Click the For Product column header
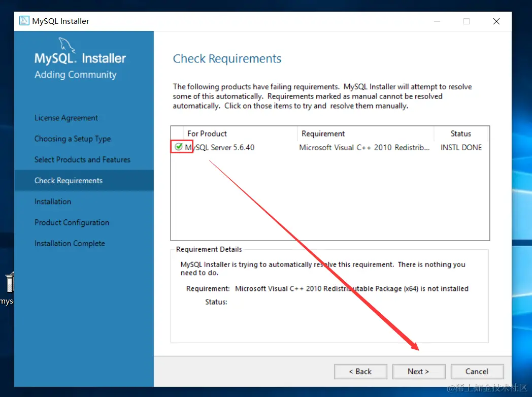Screen dimensions: 532x397 (x=240, y=134)
